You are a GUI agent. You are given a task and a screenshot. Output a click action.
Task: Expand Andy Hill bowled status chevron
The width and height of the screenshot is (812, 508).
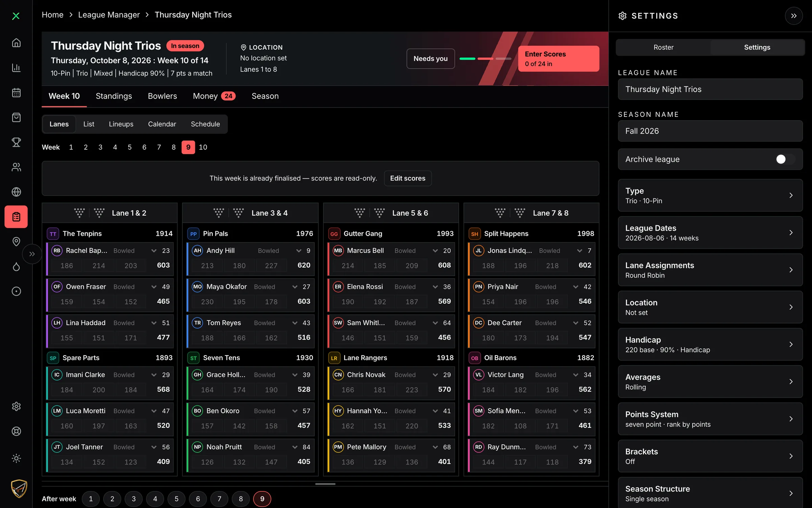point(299,251)
